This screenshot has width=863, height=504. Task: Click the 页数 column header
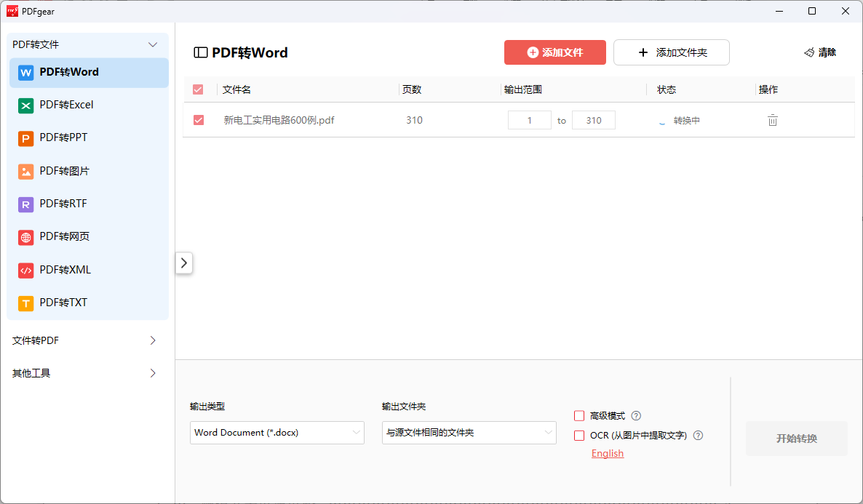[412, 89]
